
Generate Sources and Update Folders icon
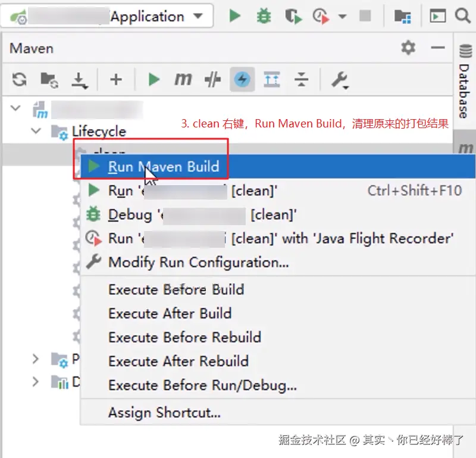[49, 80]
